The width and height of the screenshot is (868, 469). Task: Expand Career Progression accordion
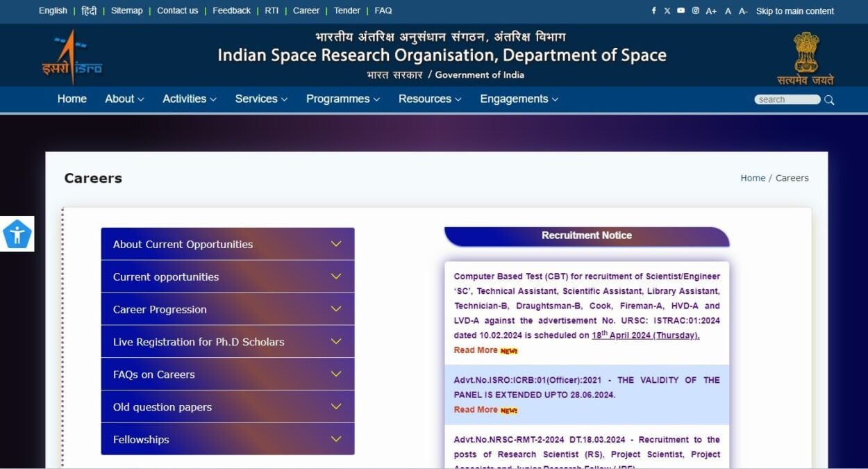tap(228, 309)
